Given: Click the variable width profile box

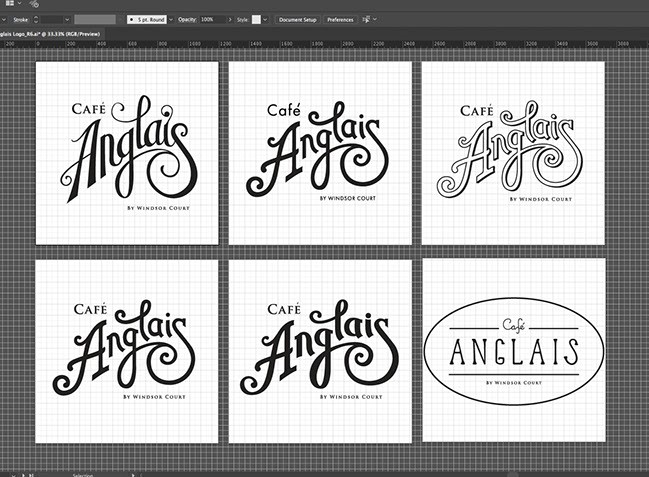Looking at the screenshot, I should (95, 19).
